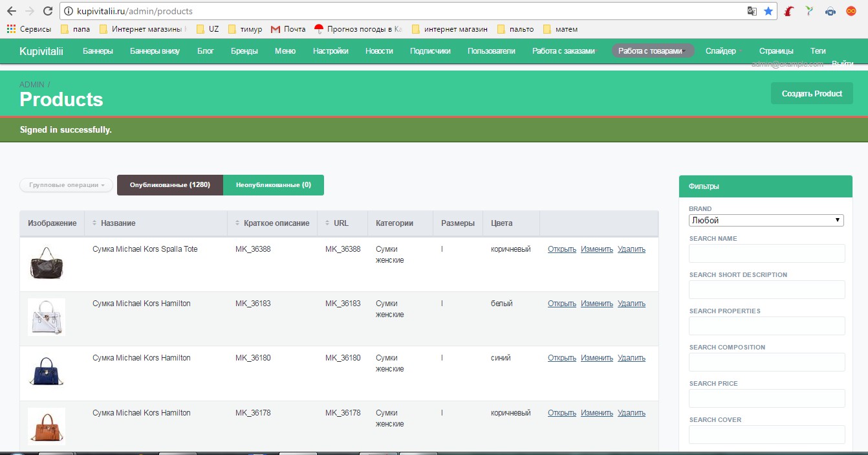
Task: Go to the Блог section
Action: 206,51
